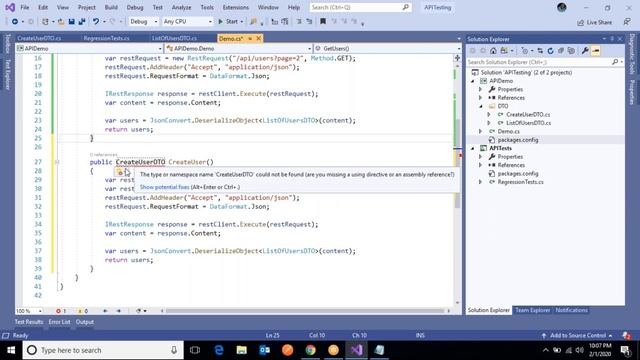Click the Task View taskbar icon
Screen dimensions: 640x360
click(x=195, y=350)
